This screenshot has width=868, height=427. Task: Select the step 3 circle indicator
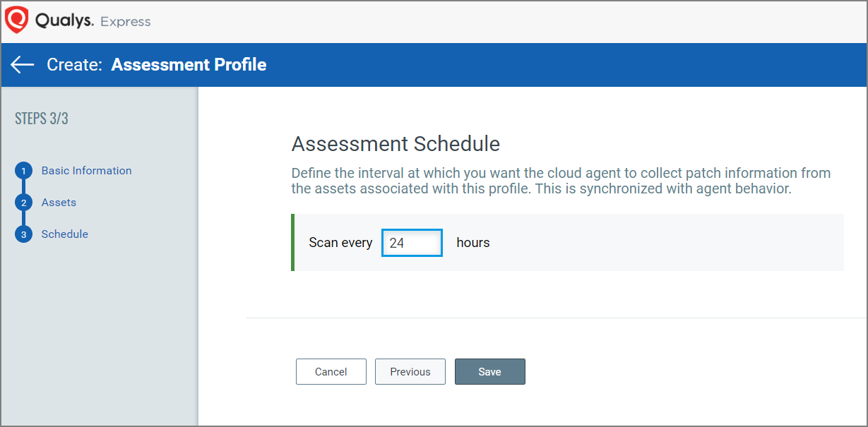pos(24,234)
